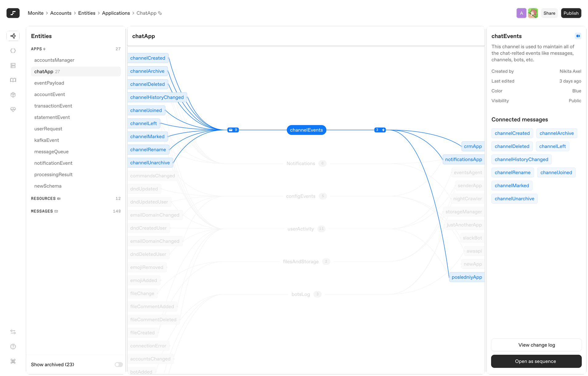This screenshot has height=376, width=588.
Task: Open the graph view sidebar icon
Action: (13, 36)
